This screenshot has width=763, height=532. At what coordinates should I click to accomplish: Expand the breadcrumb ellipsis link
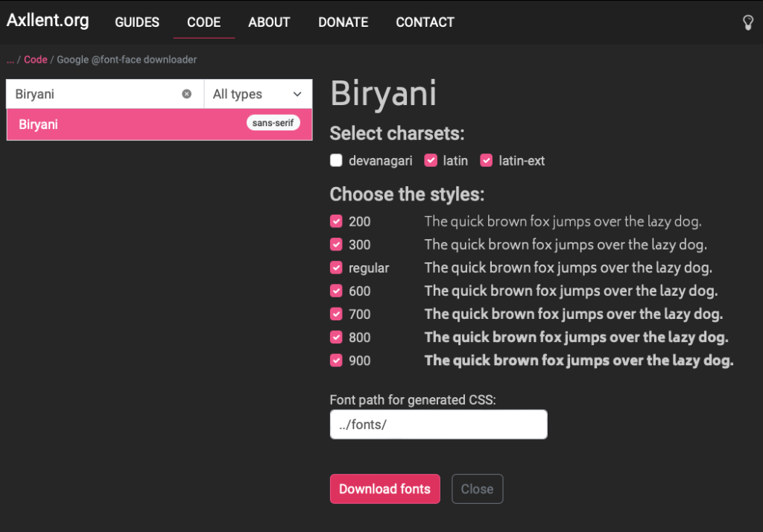10,60
